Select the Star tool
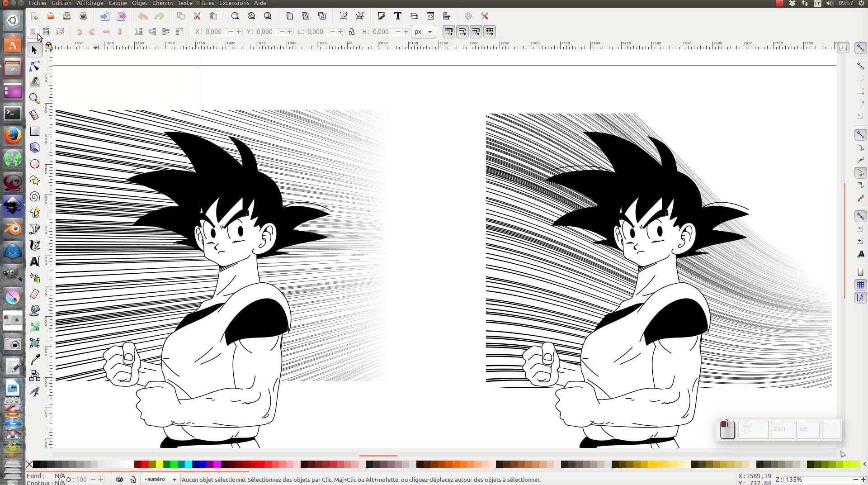Screen dimensions: 868x485 click(x=34, y=180)
